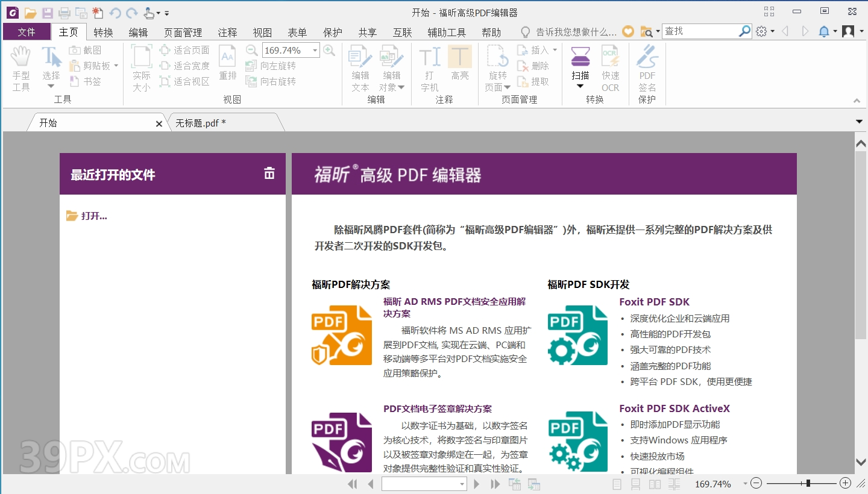Open the Foxit PDF SDK link
The width and height of the screenshot is (868, 494).
654,302
